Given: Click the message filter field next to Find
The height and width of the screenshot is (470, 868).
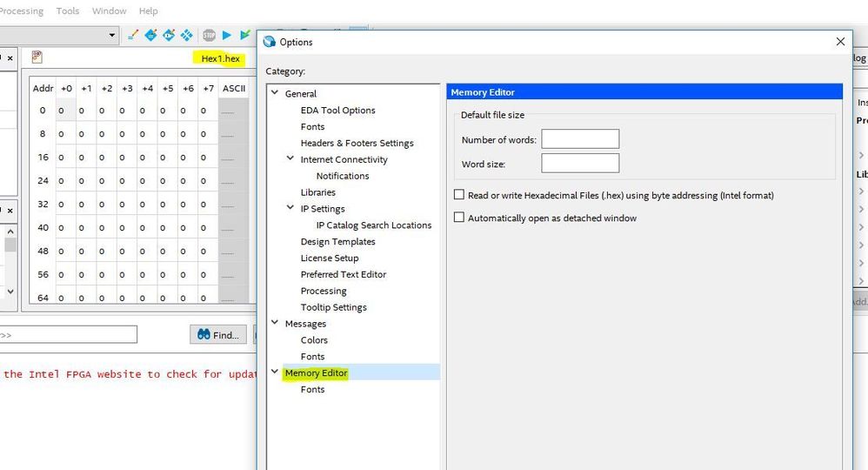Looking at the screenshot, I should click(68, 334).
